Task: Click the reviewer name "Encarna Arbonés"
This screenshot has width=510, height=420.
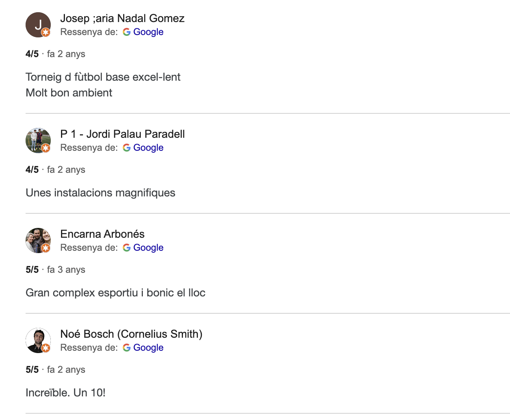Action: coord(102,234)
